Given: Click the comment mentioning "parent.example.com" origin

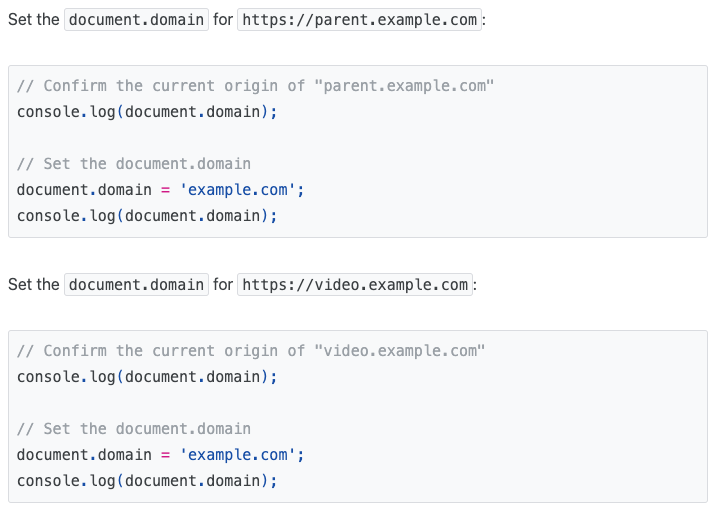Looking at the screenshot, I should pyautogui.click(x=255, y=86).
